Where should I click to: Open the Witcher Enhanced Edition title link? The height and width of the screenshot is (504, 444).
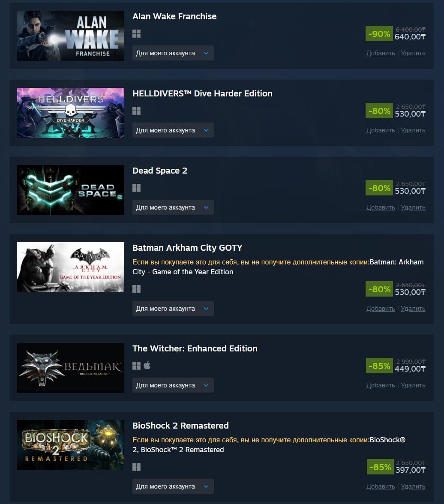tap(195, 348)
